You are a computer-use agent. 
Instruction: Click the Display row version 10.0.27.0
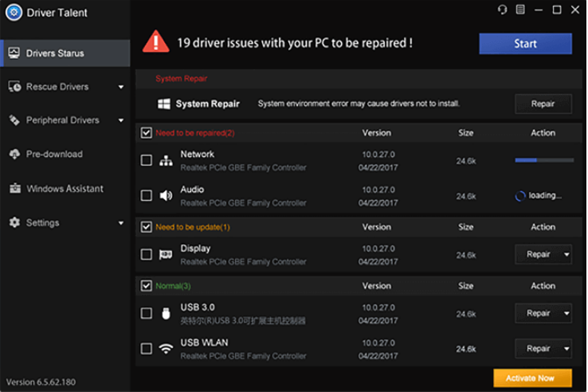[378, 249]
